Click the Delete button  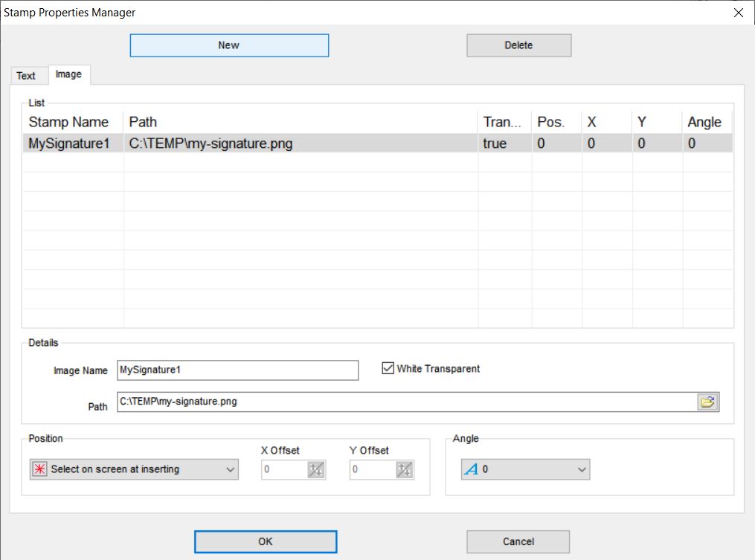[x=519, y=45]
